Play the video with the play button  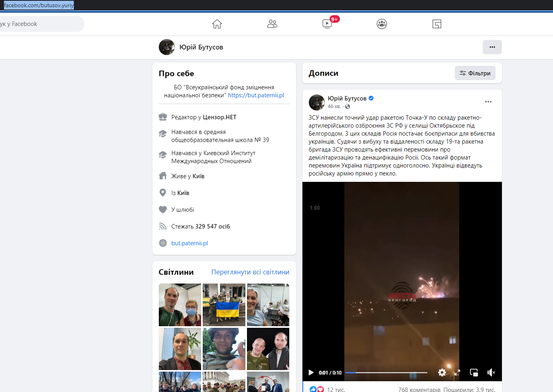tap(311, 372)
